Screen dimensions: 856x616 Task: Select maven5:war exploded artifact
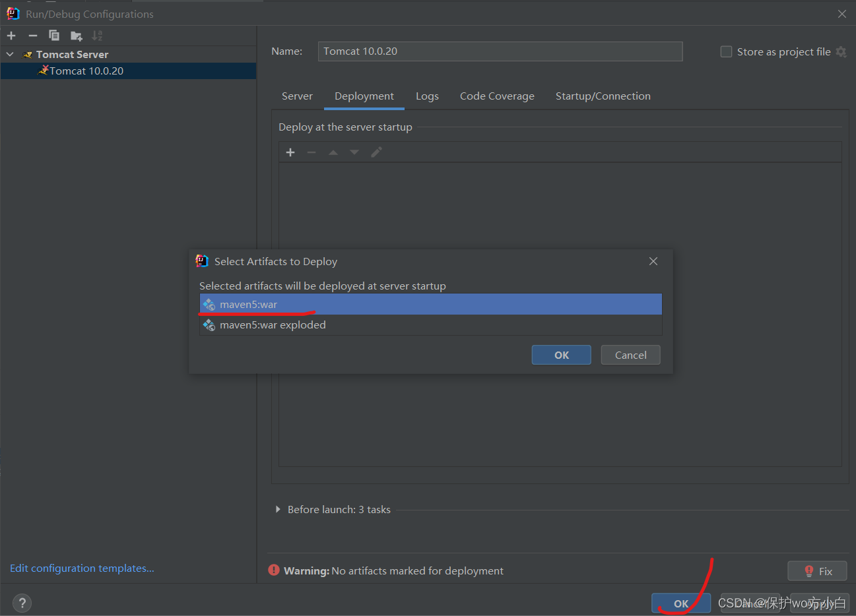[x=431, y=324]
